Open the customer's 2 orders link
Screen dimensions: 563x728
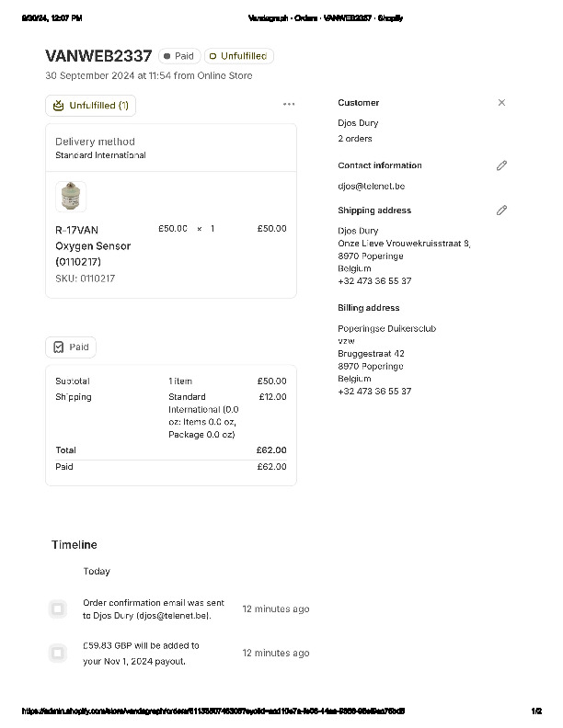355,139
